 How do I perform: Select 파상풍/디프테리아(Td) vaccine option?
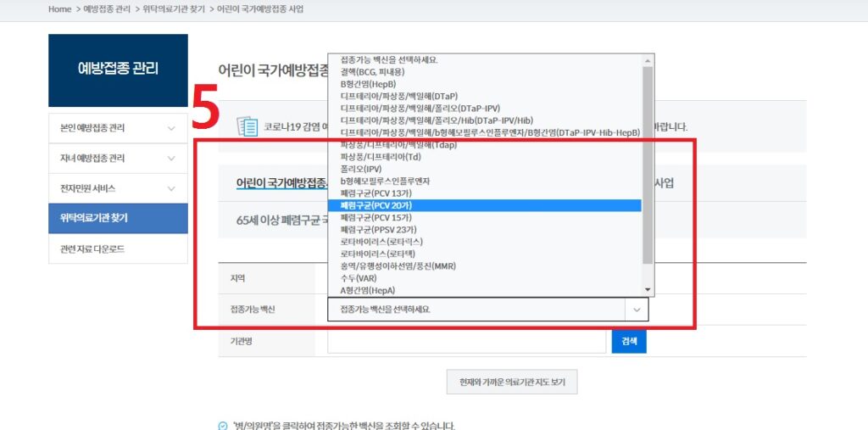click(484, 157)
